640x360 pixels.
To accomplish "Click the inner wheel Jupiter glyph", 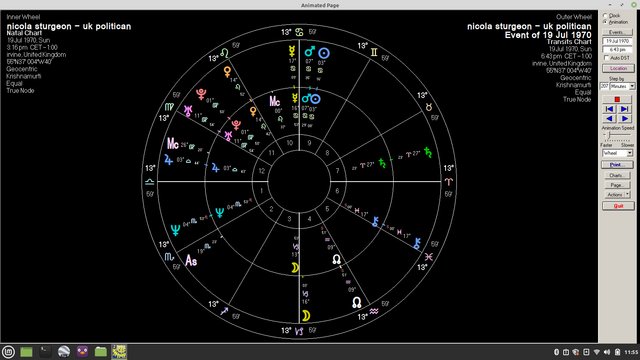I will click(215, 168).
